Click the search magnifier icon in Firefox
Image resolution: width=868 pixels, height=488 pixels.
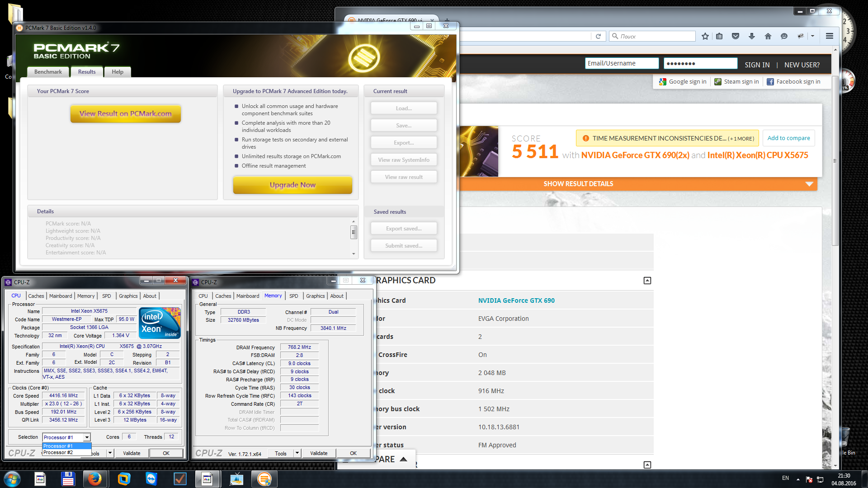pos(615,36)
